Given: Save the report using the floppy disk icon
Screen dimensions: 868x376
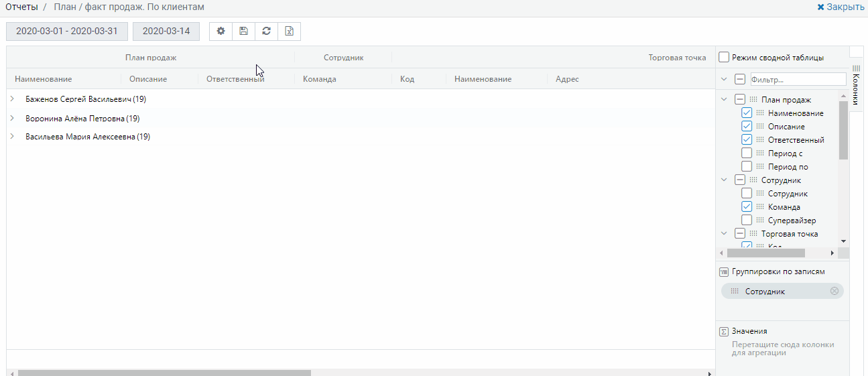Looking at the screenshot, I should pos(243,32).
